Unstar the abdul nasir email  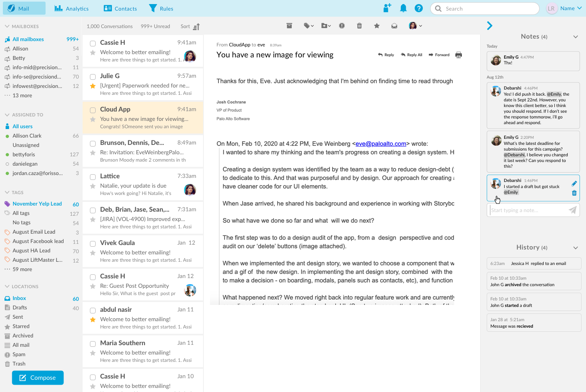[93, 320]
